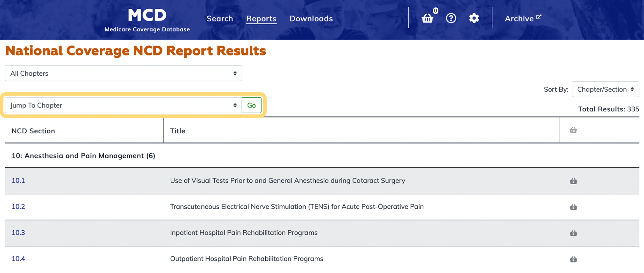Expand the Jump To Chapter dropdown
This screenshot has height=273, width=644.
click(x=123, y=105)
